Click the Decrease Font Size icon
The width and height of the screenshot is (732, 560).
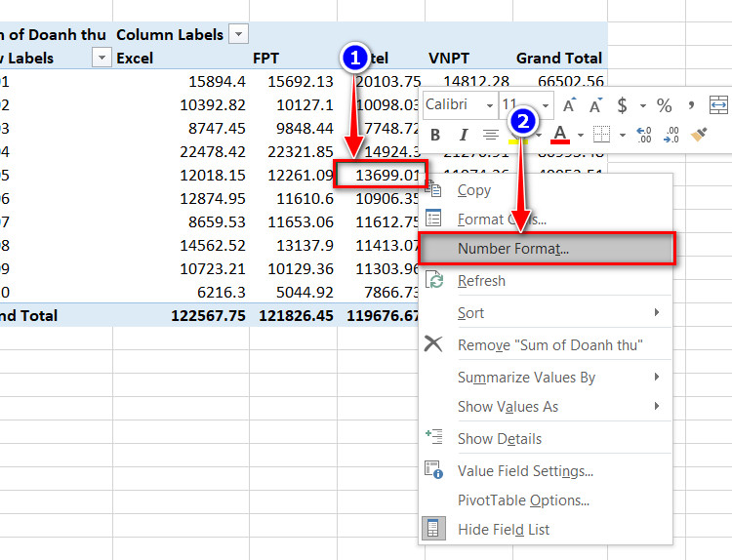[595, 105]
